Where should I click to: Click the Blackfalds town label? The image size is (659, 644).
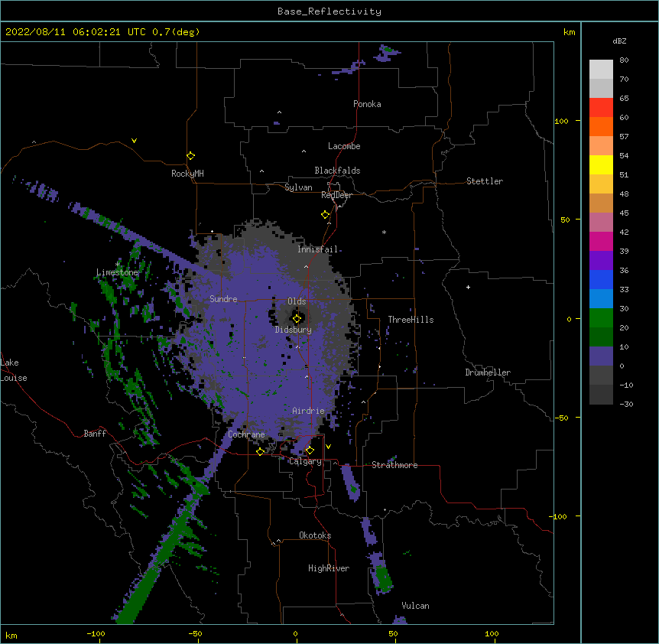tap(337, 171)
